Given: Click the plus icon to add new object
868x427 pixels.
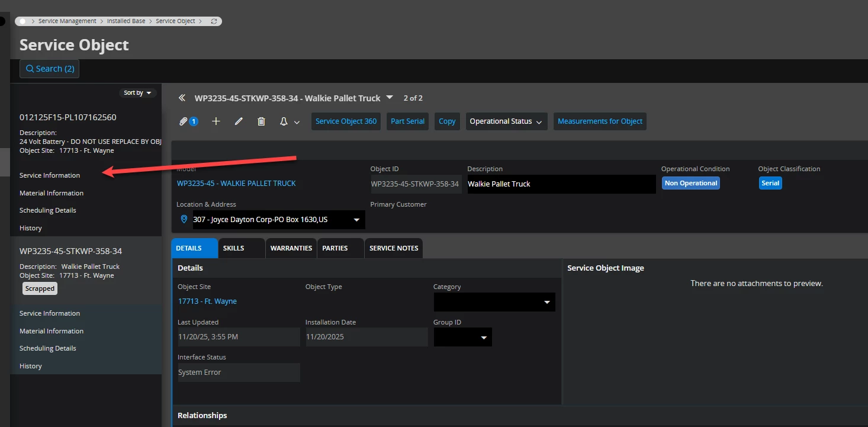Looking at the screenshot, I should point(216,121).
